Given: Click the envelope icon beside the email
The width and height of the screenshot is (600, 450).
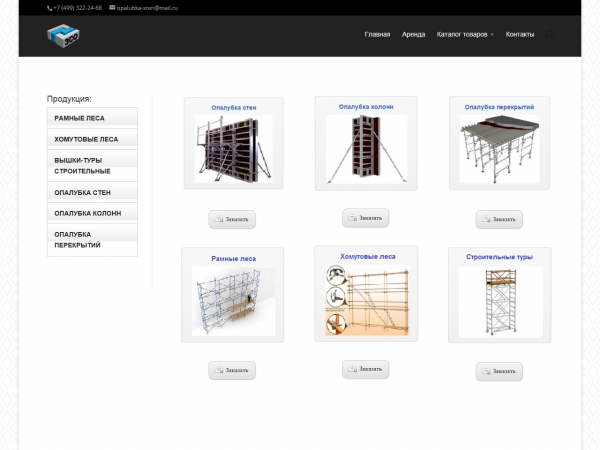Looking at the screenshot, I should tap(112, 7).
